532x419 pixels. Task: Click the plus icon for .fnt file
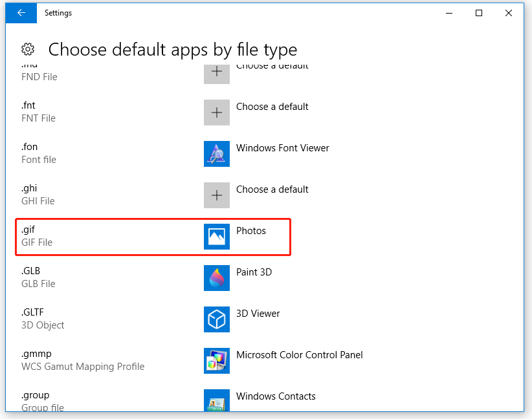click(x=216, y=113)
